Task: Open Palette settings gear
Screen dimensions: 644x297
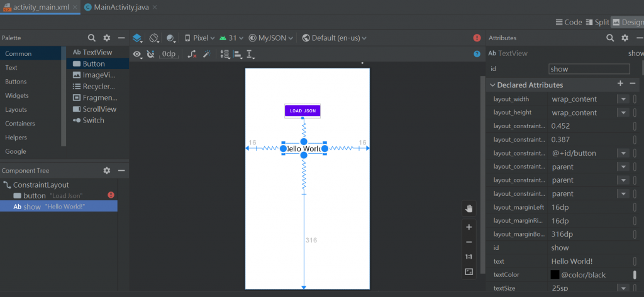Action: [107, 38]
